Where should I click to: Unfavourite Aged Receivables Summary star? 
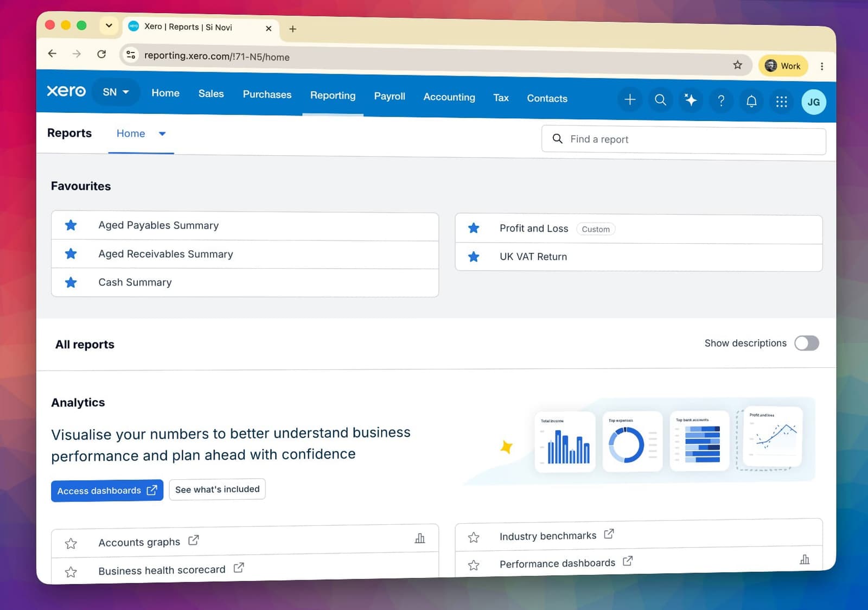[x=71, y=253]
